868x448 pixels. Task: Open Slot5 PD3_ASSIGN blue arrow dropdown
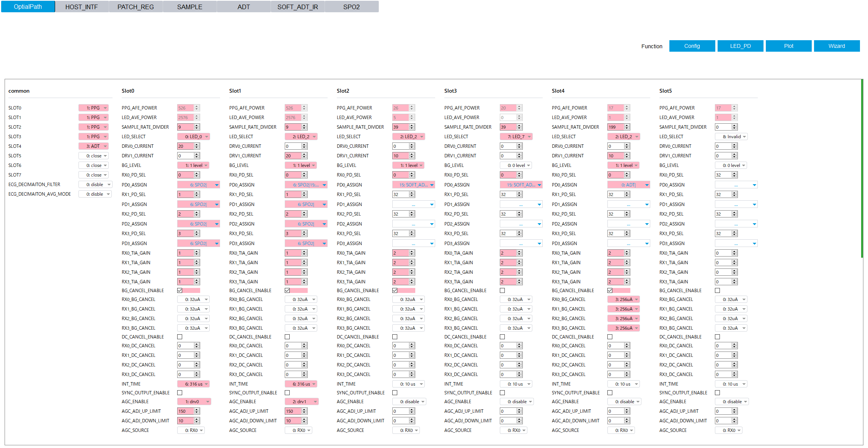[x=754, y=244]
